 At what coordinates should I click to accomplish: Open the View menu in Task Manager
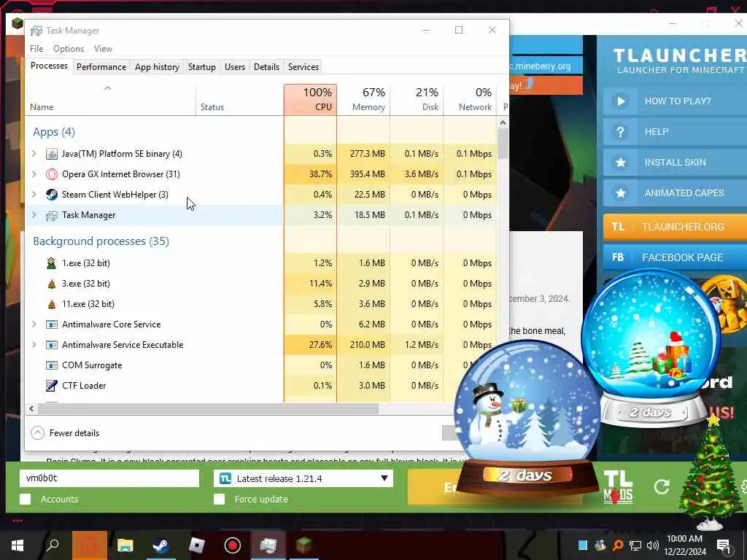[x=103, y=49]
